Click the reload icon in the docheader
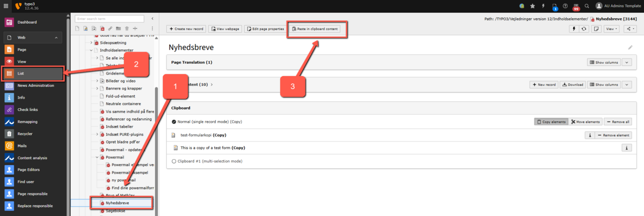 584,28
